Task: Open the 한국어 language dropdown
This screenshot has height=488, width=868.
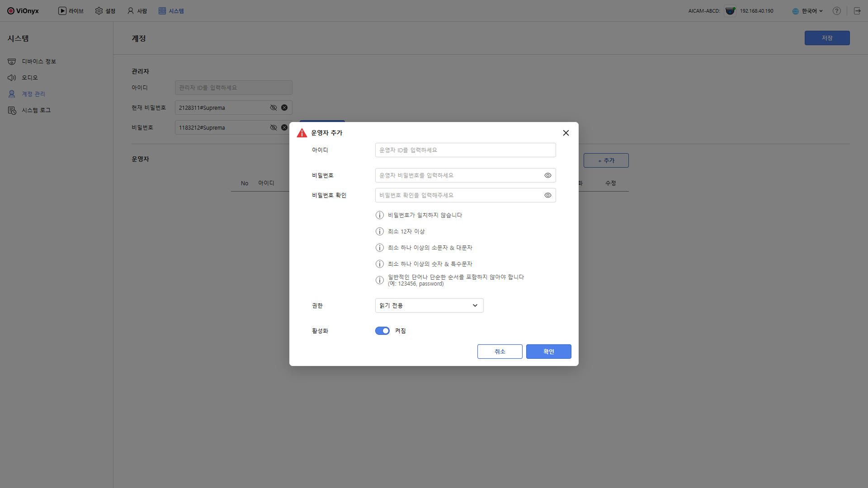Action: point(808,11)
